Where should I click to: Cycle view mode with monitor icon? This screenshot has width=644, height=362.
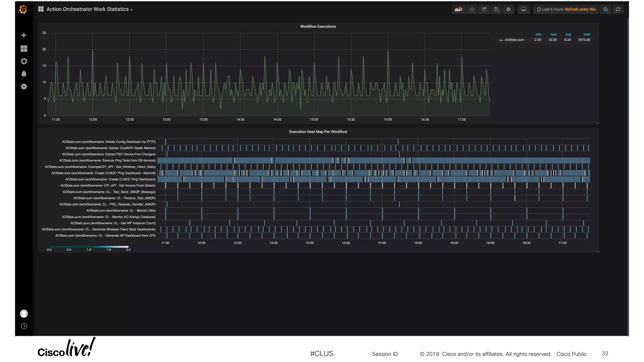pos(524,9)
